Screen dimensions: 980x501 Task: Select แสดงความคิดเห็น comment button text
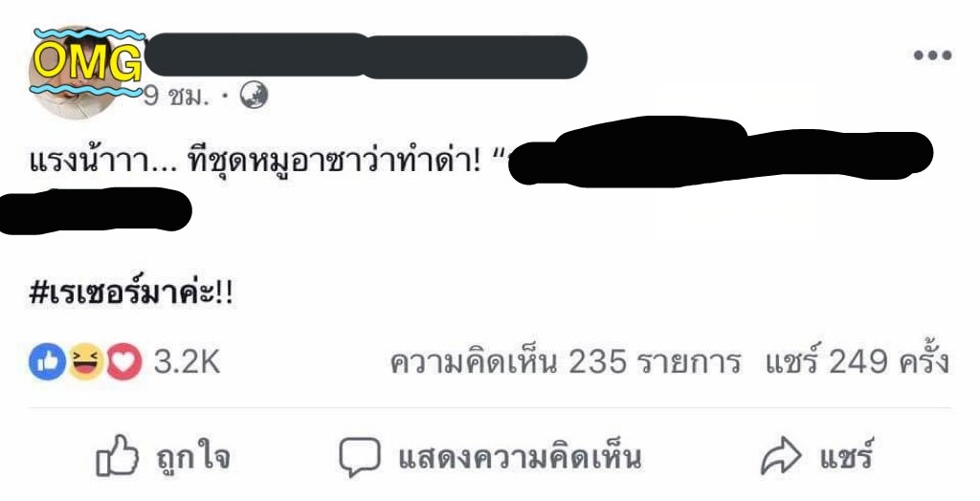click(x=520, y=457)
